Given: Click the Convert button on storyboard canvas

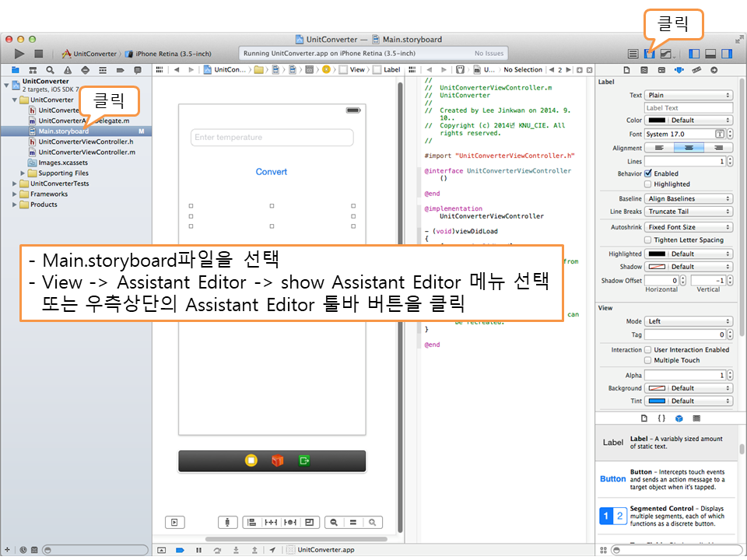Looking at the screenshot, I should pos(272,172).
